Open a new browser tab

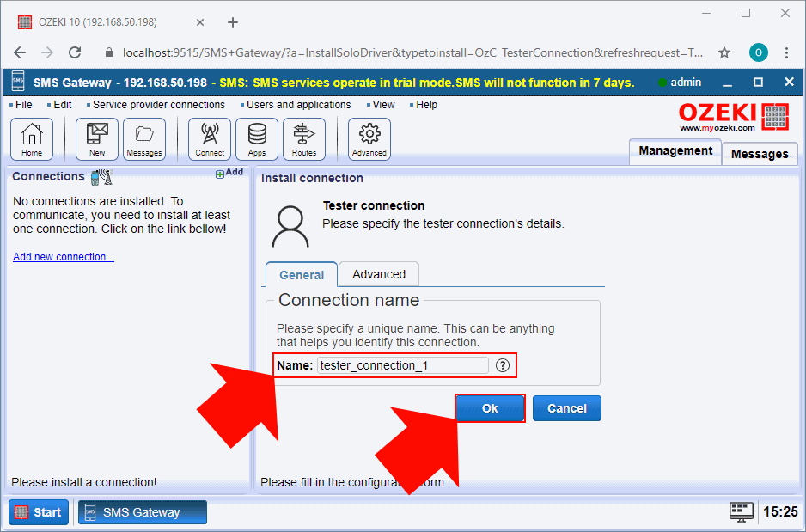232,22
